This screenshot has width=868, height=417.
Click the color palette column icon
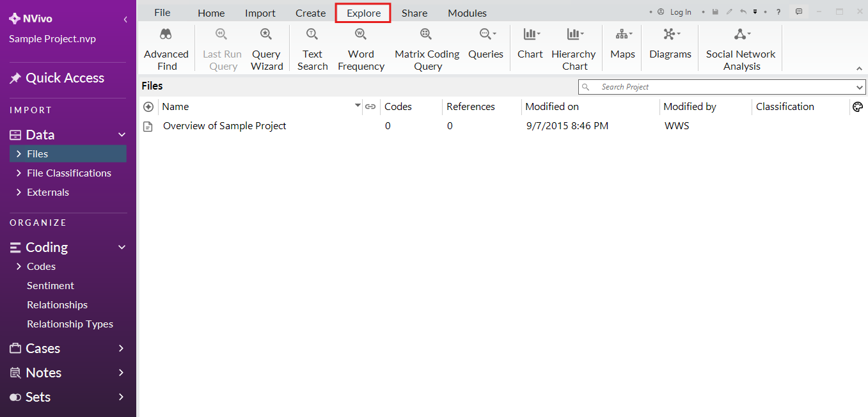pyautogui.click(x=858, y=107)
